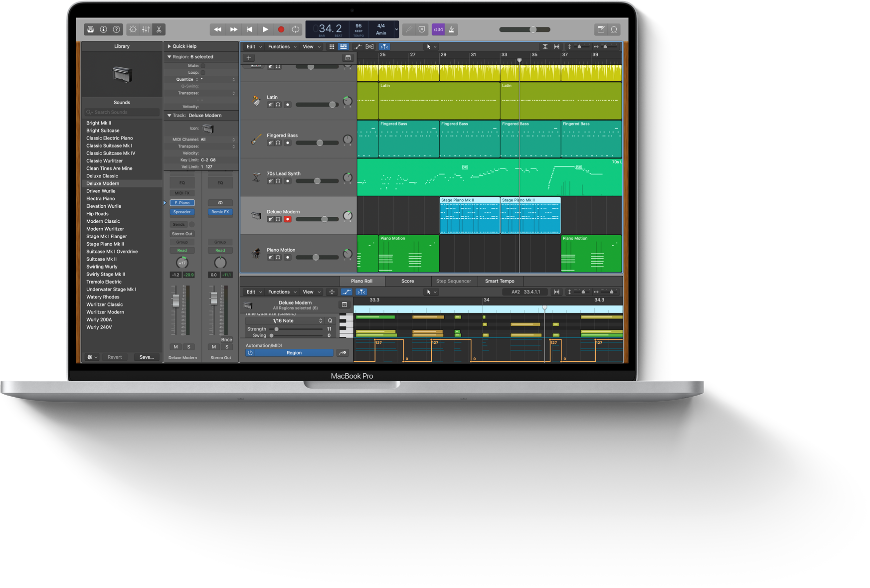Image resolution: width=870 pixels, height=588 pixels.
Task: Tick the Mute checkbox in Region inspector
Action: point(203,66)
